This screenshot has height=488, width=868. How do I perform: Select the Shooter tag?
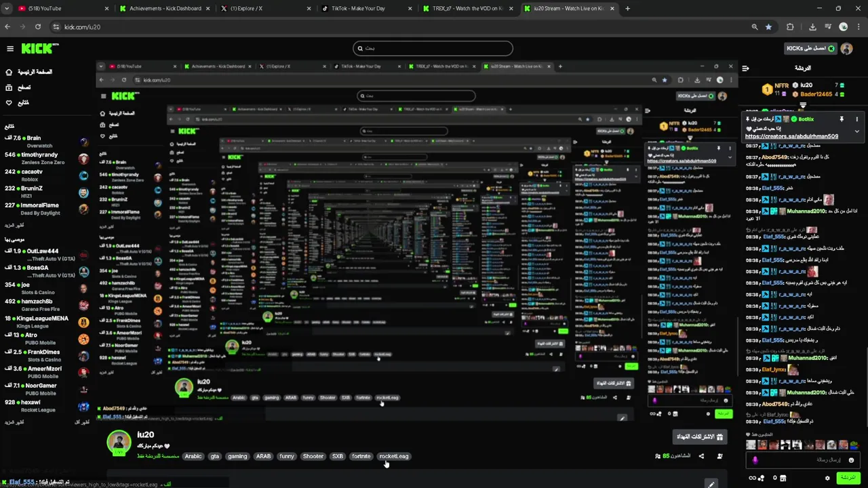[x=313, y=456]
